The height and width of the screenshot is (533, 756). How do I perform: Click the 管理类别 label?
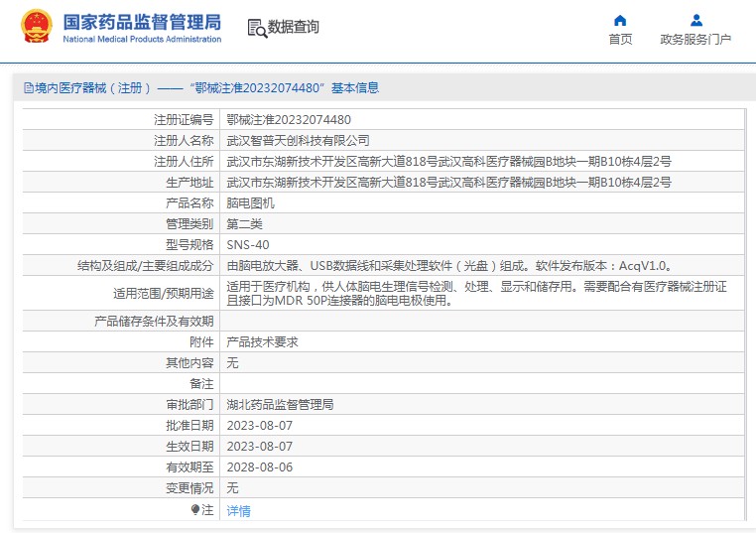(x=189, y=223)
